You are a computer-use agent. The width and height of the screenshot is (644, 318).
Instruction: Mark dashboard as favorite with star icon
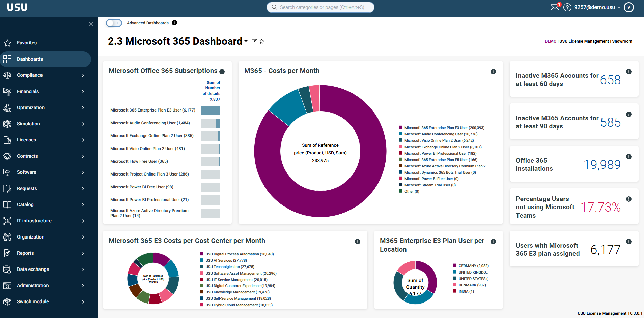(x=262, y=41)
